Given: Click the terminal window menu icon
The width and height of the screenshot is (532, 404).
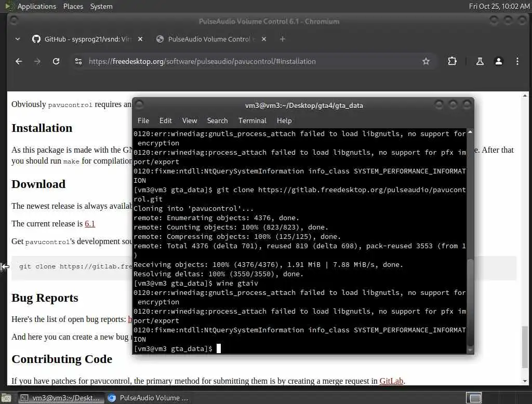Looking at the screenshot, I should [x=139, y=104].
